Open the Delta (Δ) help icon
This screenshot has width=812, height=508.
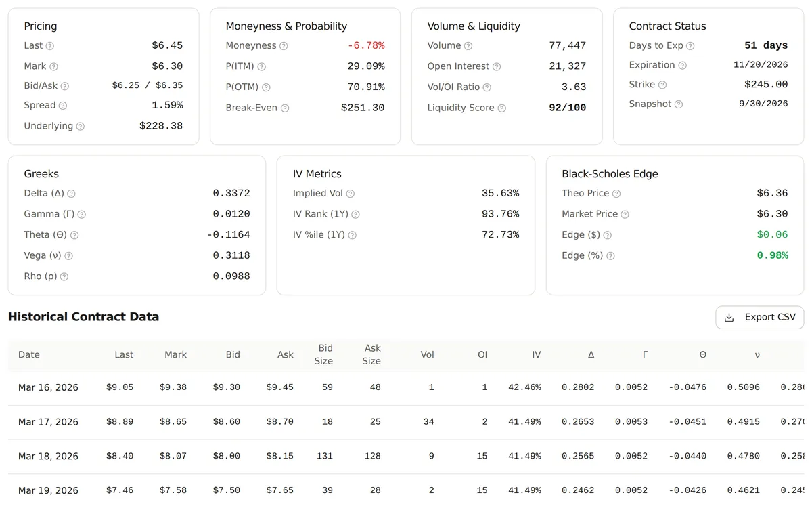[71, 194]
